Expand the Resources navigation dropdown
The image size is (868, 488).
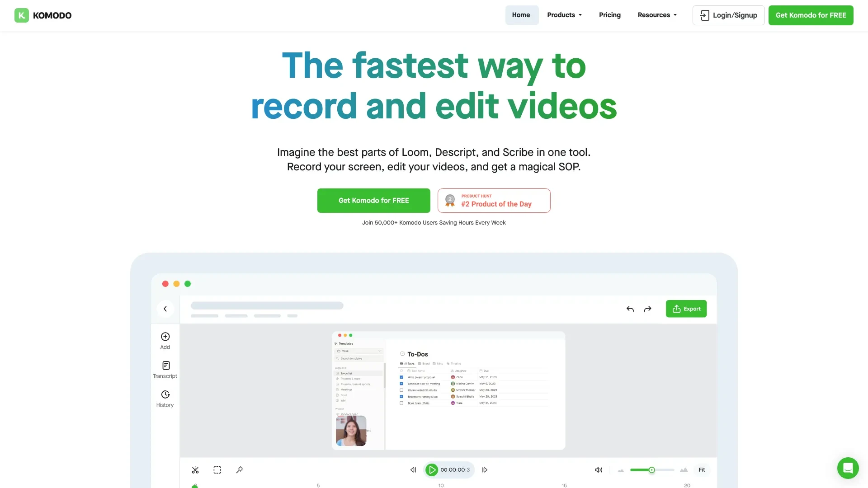(657, 14)
